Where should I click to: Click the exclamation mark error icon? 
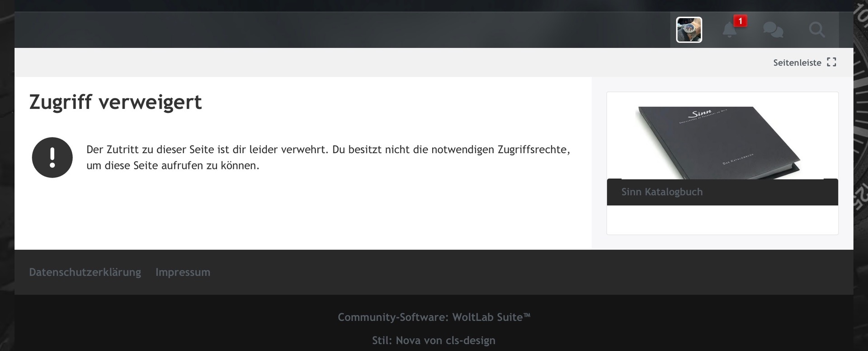(52, 158)
